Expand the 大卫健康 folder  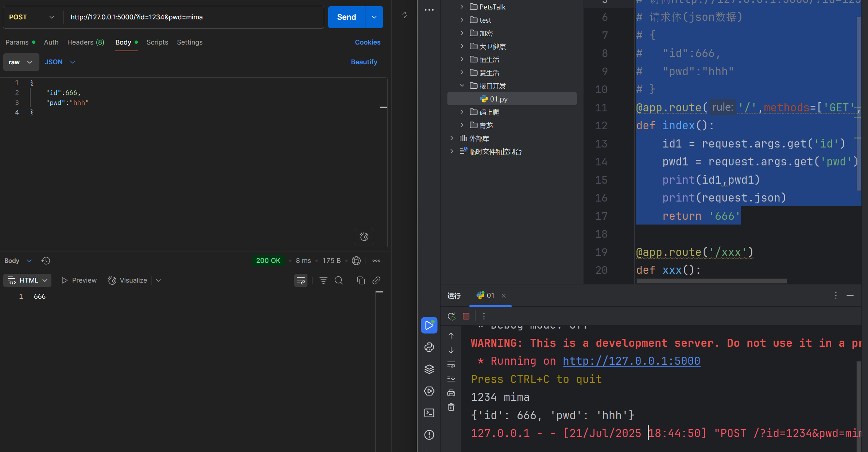tap(462, 46)
